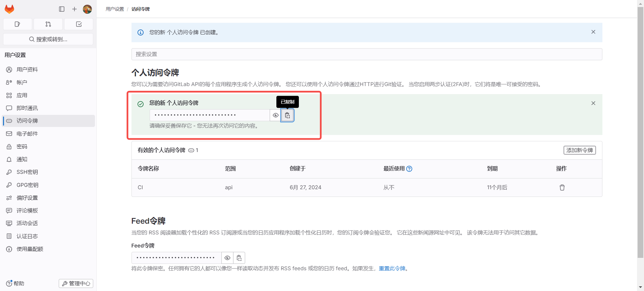The image size is (644, 291).
Task: Open the merge requests shortcut icon
Action: coord(48,24)
